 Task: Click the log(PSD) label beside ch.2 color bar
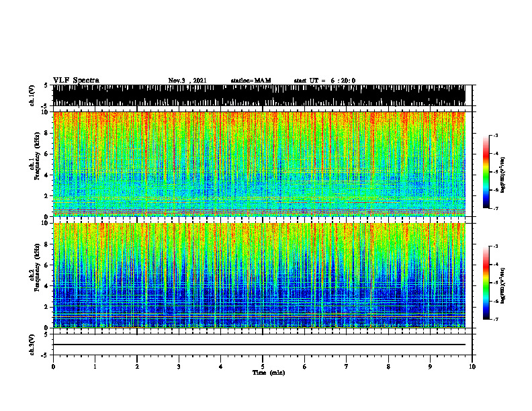tap(503, 285)
